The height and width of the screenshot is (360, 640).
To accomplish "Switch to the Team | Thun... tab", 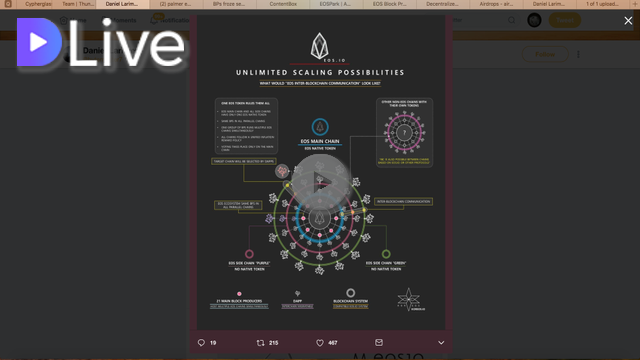I will point(78,4).
